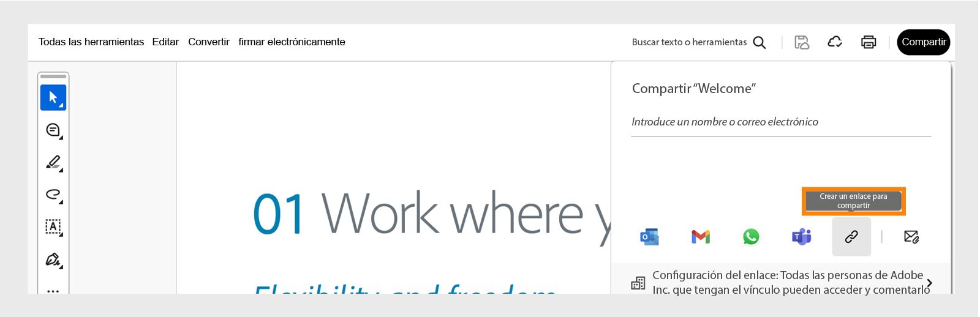Open Todas las herramientas menu
980x317 pixels.
tap(91, 42)
